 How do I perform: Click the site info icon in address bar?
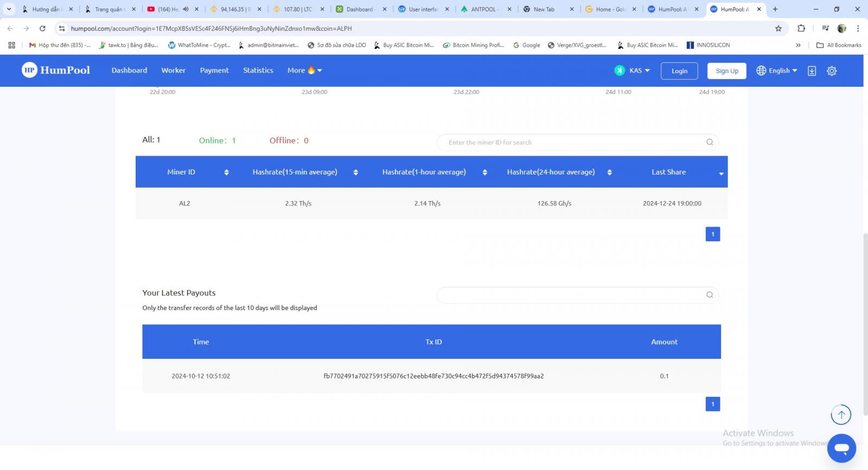pyautogui.click(x=62, y=28)
